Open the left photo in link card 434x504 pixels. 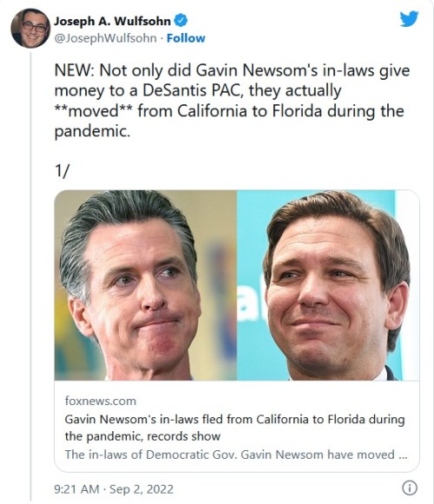[146, 285]
